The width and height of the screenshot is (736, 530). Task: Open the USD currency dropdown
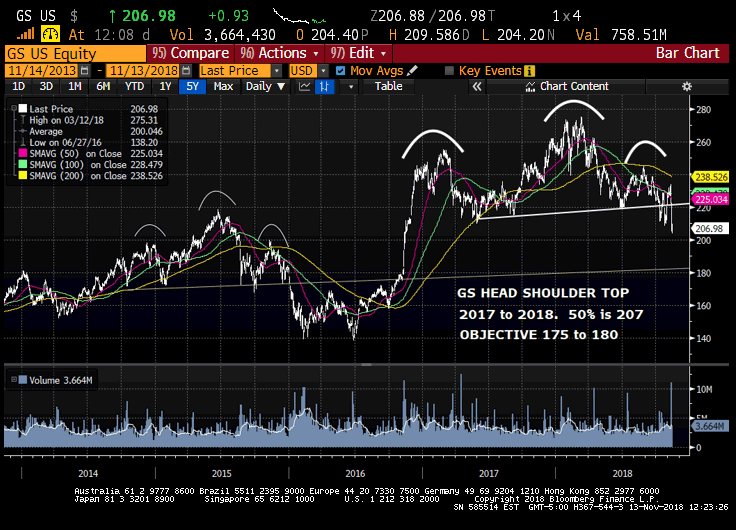point(323,71)
